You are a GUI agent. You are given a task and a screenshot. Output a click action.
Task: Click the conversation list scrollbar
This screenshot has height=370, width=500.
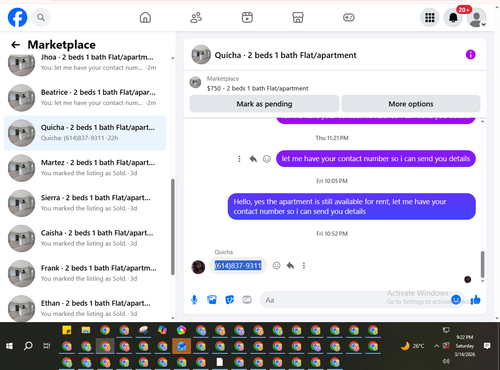(x=173, y=227)
